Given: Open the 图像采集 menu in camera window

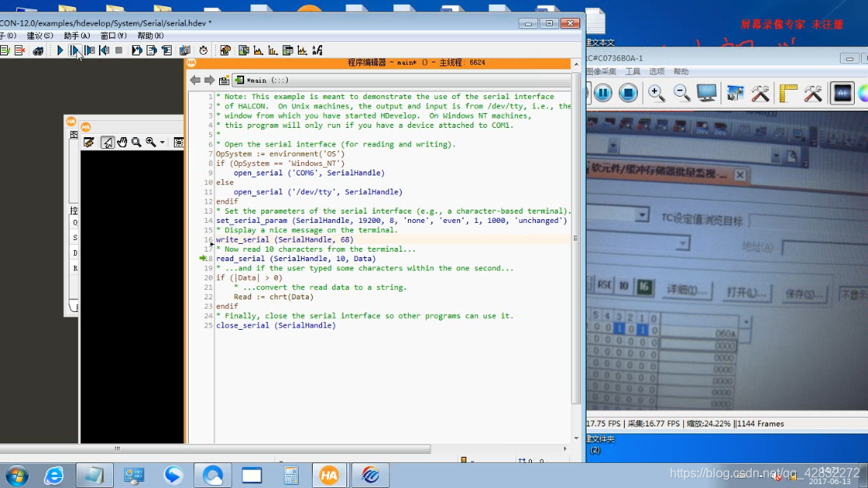Looking at the screenshot, I should (601, 72).
